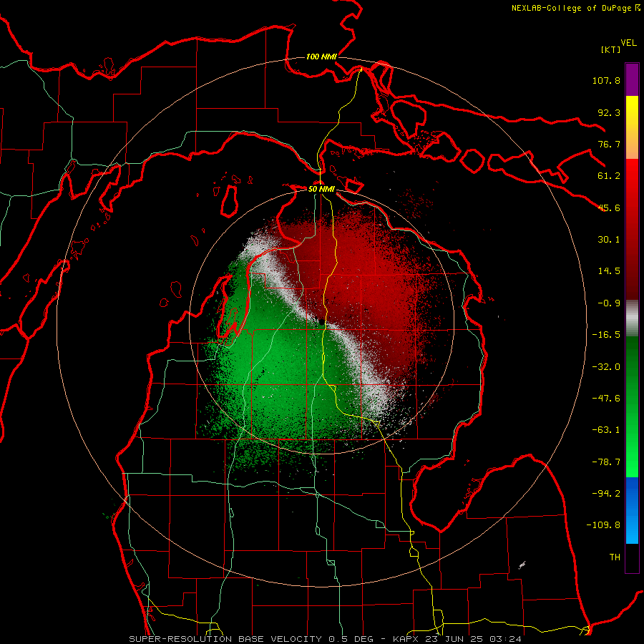Select the -0.9 legend value
Viewport: 644px width, 644px height.
609,303
